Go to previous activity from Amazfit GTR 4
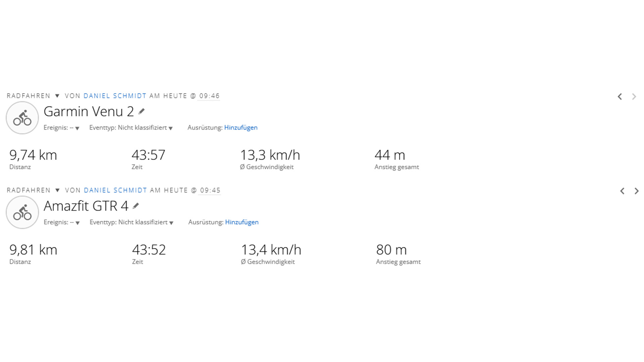This screenshot has height=362, width=644. point(622,191)
